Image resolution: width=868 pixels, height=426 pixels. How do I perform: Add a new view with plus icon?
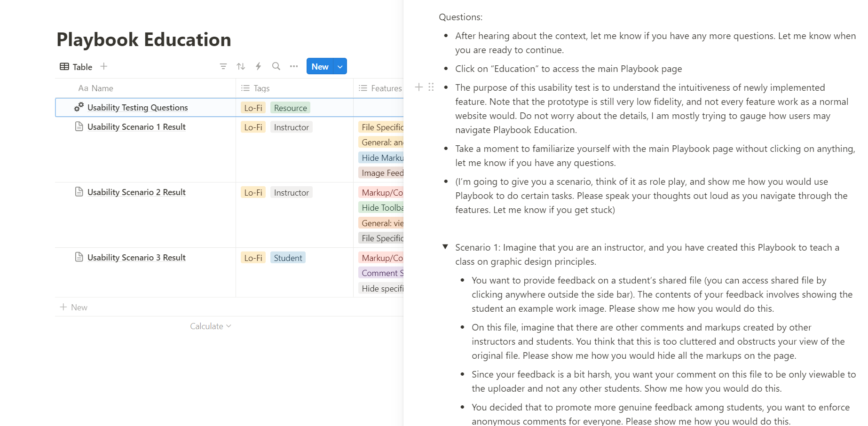[x=104, y=66]
